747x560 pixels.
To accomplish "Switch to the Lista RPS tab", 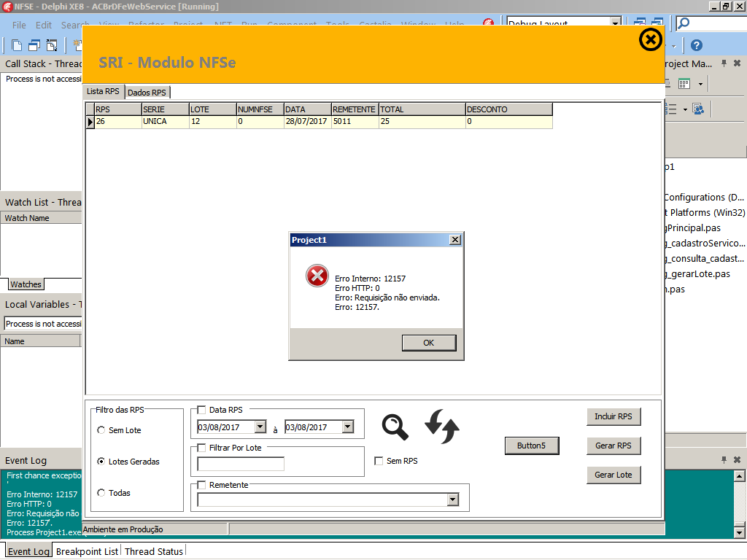I will coord(103,91).
